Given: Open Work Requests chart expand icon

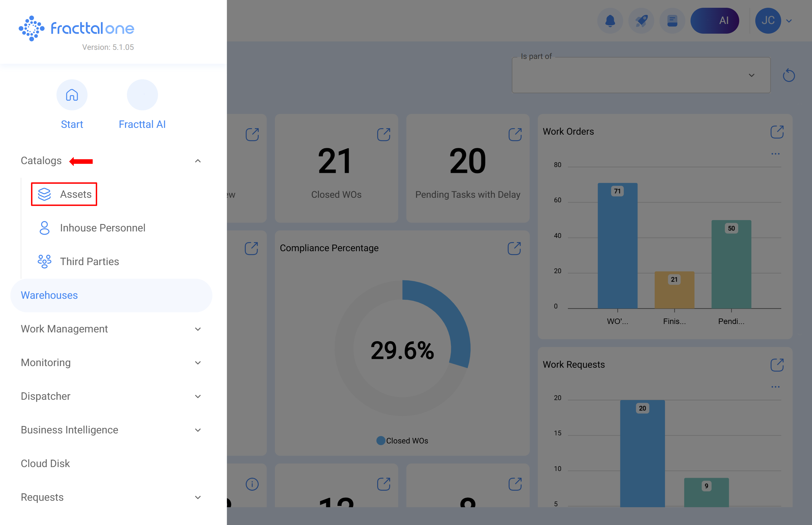Looking at the screenshot, I should tap(777, 365).
